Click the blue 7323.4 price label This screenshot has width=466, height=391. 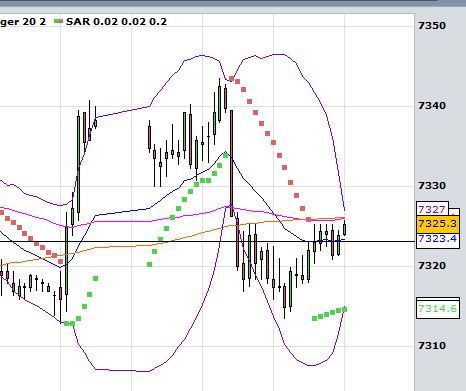pos(437,239)
